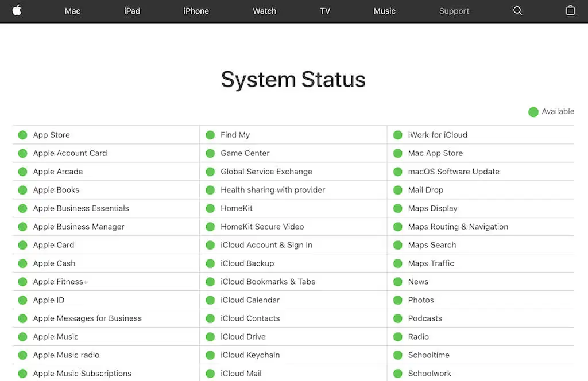This screenshot has height=381, width=588.
Task: Select the Apple Fitness+ entry
Action: [x=60, y=282]
